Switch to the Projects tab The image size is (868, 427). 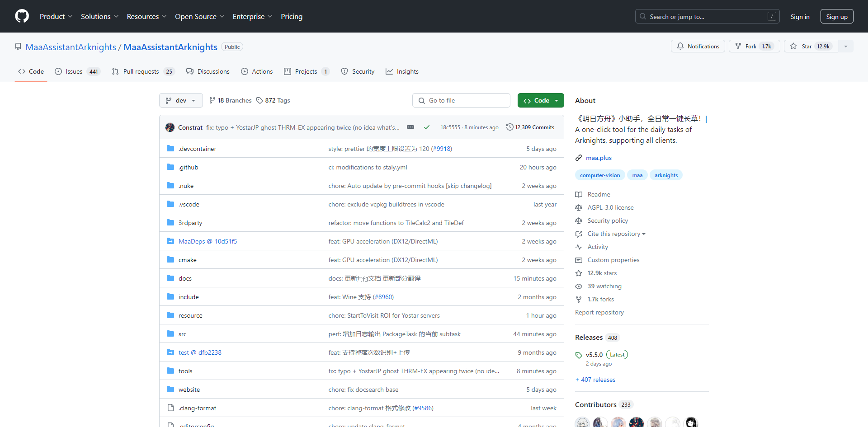[x=307, y=71]
